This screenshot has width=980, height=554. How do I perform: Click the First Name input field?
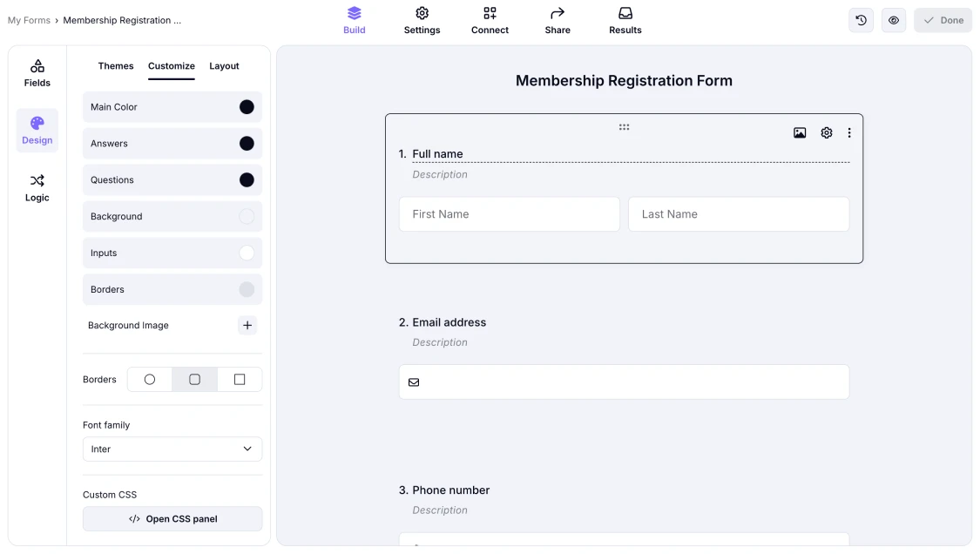[x=510, y=214]
